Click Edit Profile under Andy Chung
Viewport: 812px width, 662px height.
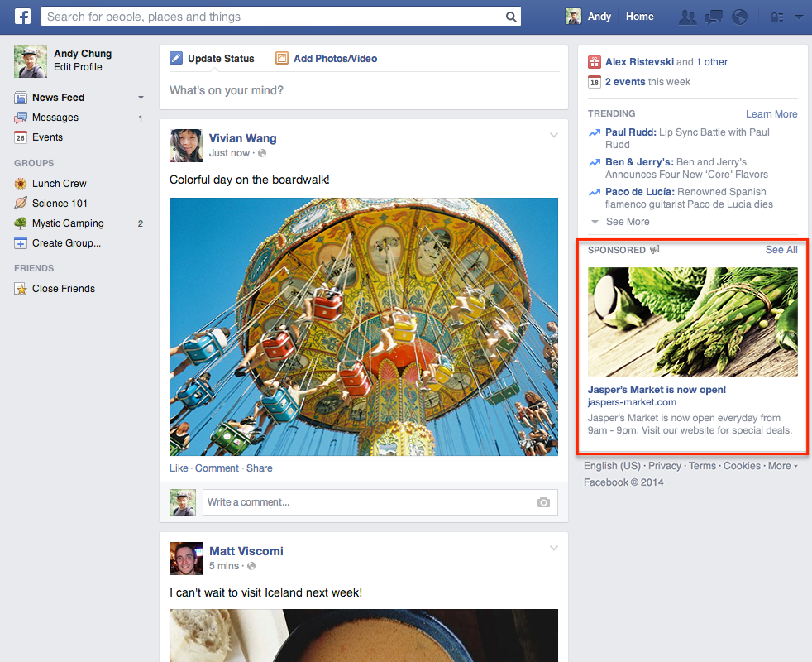78,67
